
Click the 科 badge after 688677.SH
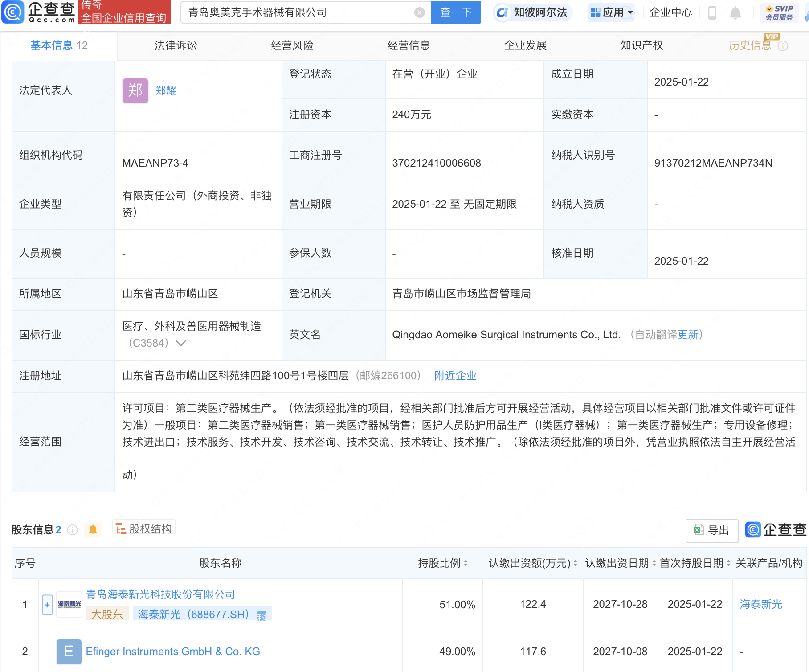tap(261, 615)
